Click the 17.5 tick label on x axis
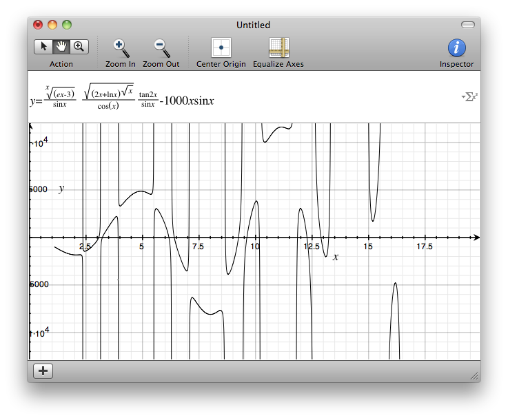This screenshot has height=420, width=508. click(425, 246)
